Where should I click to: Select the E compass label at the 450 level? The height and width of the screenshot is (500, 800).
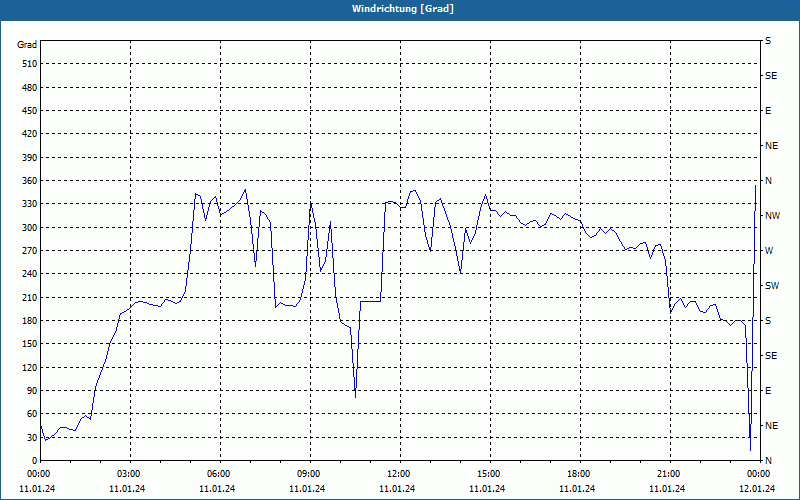(768, 111)
